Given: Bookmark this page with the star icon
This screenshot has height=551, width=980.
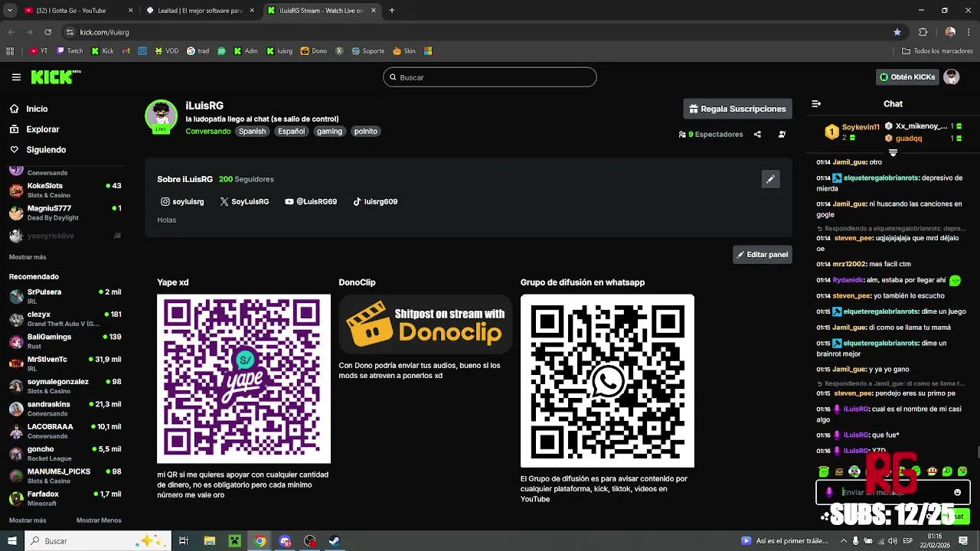Looking at the screenshot, I should coord(897,32).
